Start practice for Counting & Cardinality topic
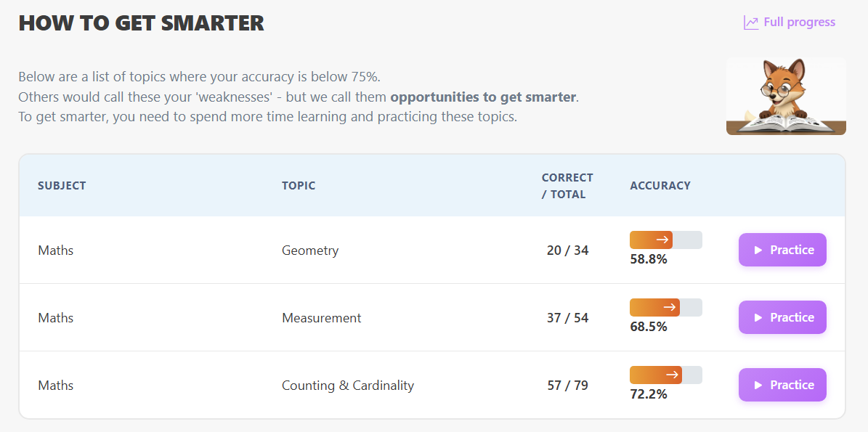The height and width of the screenshot is (432, 868). click(x=782, y=385)
